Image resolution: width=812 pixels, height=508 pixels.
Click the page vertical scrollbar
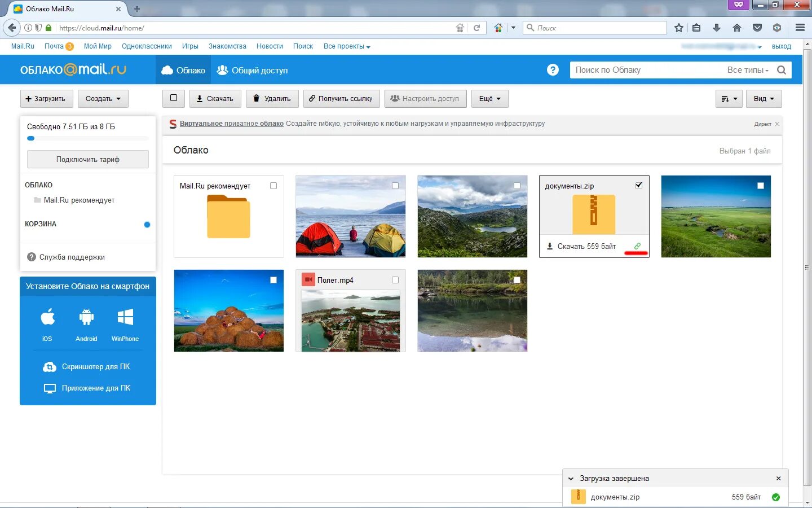(x=807, y=268)
